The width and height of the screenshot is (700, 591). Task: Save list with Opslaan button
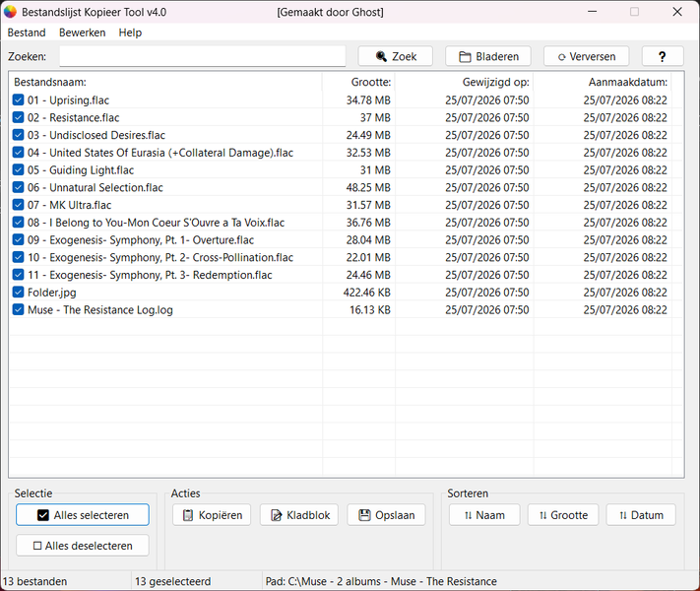[x=386, y=515]
